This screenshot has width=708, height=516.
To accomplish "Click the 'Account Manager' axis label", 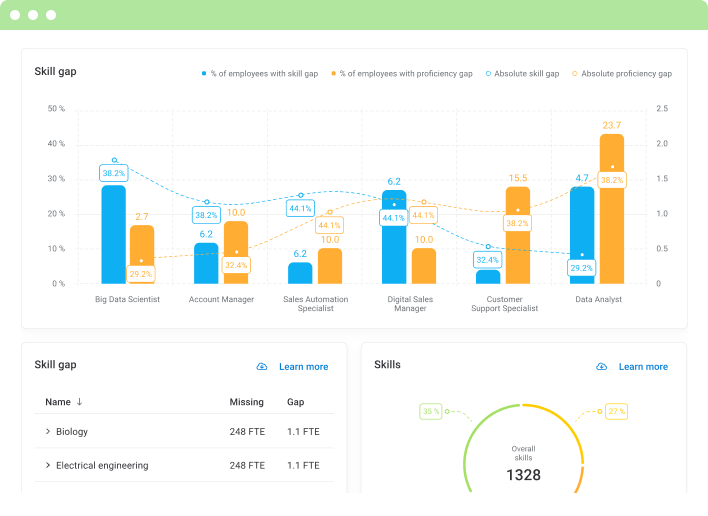I will 221,299.
